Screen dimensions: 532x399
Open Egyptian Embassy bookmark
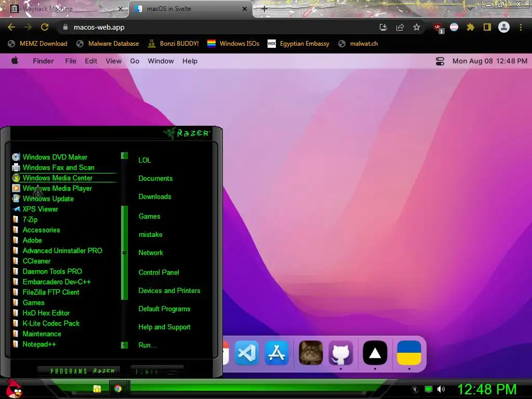(x=299, y=44)
